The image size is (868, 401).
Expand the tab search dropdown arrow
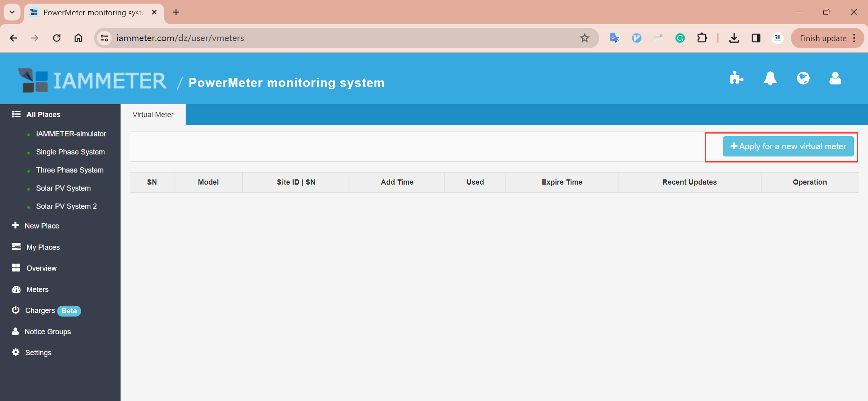click(x=12, y=12)
